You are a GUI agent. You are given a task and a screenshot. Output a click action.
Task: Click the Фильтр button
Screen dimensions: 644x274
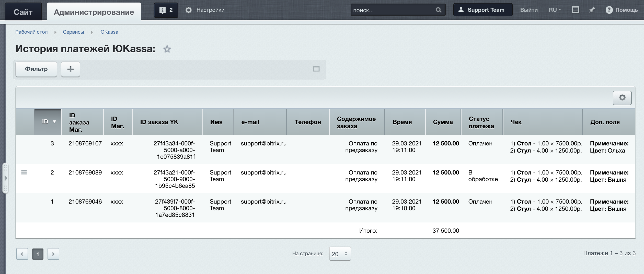coord(36,69)
